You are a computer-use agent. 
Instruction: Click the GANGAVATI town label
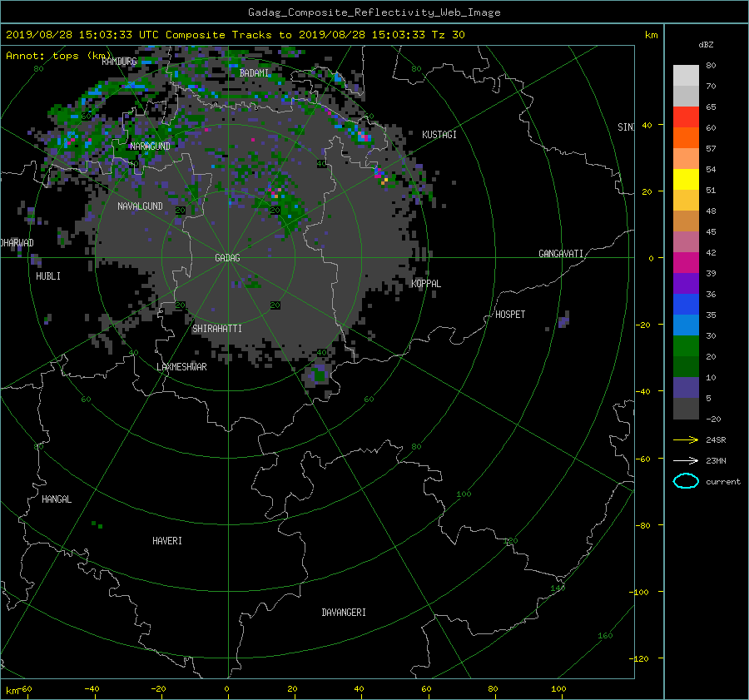click(x=561, y=254)
